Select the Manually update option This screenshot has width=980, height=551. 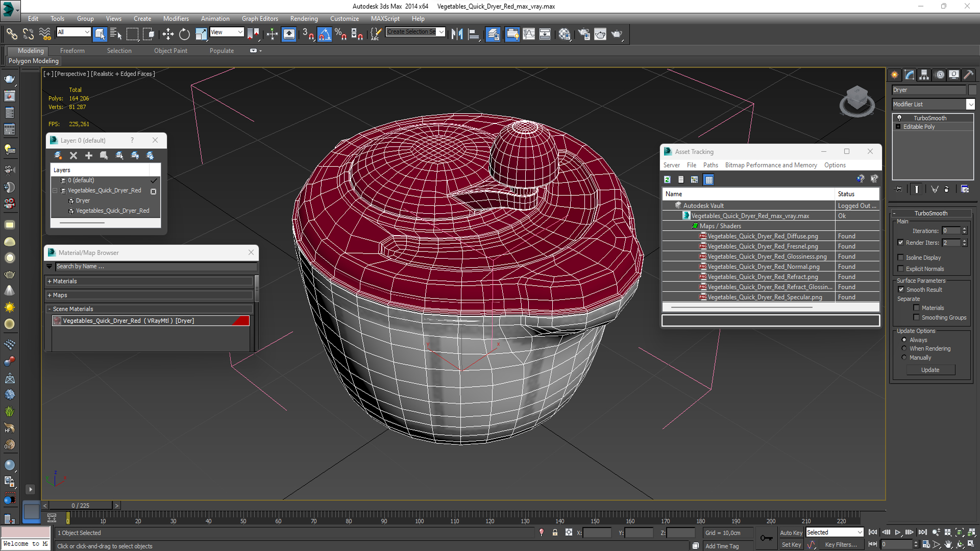[904, 358]
